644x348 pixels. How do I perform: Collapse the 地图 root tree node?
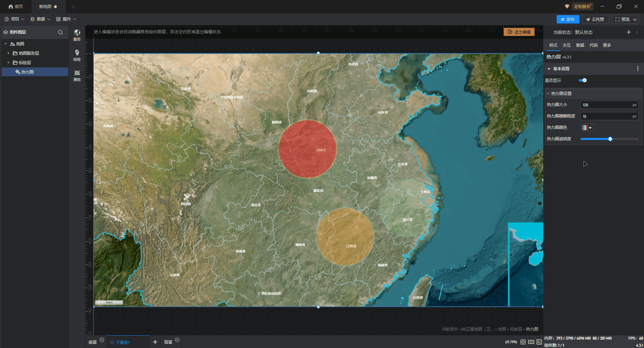click(6, 44)
